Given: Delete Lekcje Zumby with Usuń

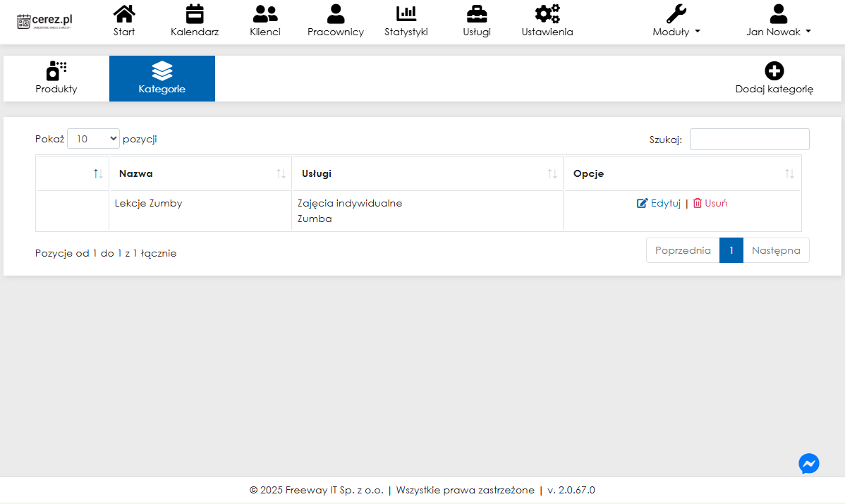Looking at the screenshot, I should click(710, 203).
